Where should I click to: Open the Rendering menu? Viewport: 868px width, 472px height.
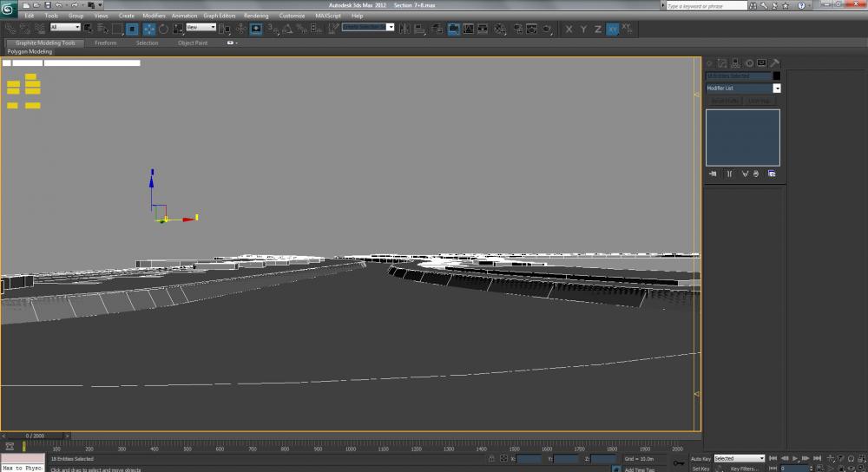[x=256, y=16]
